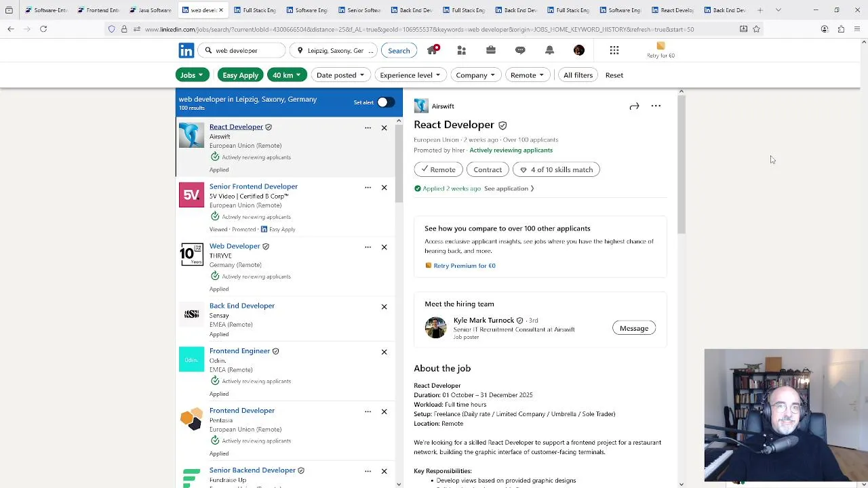Switch to the Frontend Entw browser tab
The image size is (868, 488).
(x=98, y=10)
